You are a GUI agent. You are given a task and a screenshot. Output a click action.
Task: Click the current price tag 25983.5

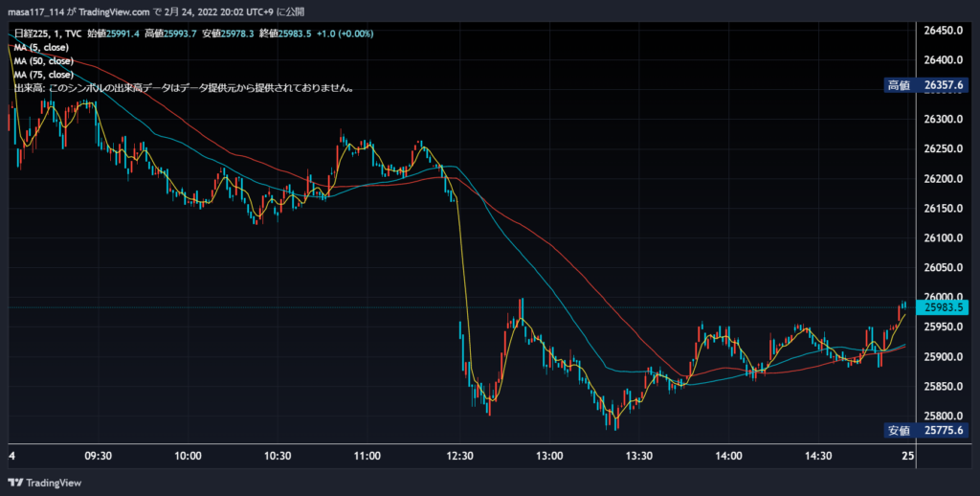pos(942,307)
